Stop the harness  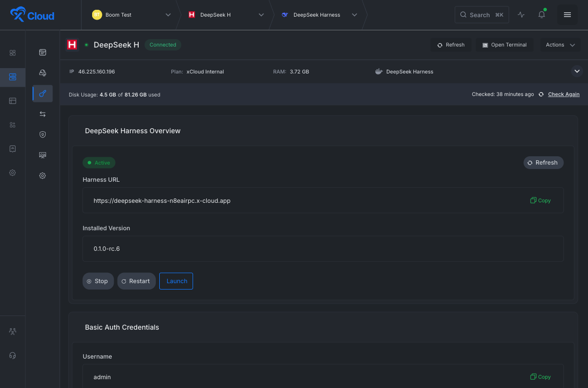pos(98,281)
